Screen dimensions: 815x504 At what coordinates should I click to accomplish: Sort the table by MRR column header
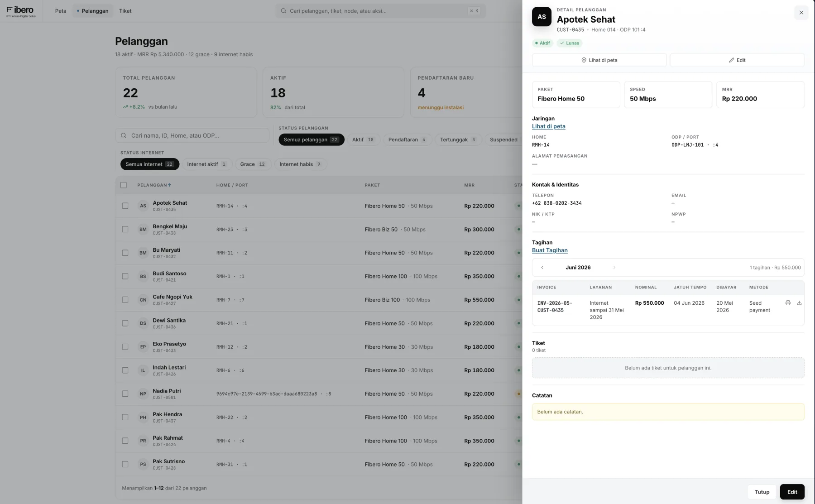tap(469, 185)
